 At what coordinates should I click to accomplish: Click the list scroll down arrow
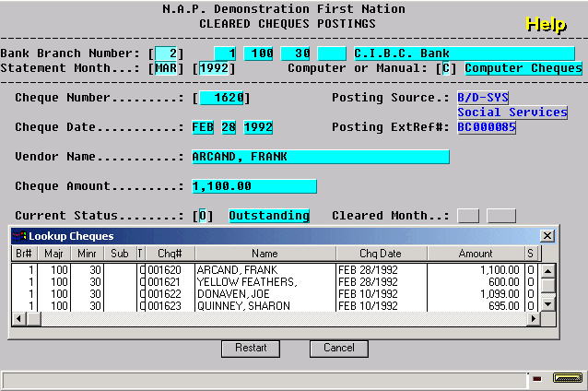point(547,304)
